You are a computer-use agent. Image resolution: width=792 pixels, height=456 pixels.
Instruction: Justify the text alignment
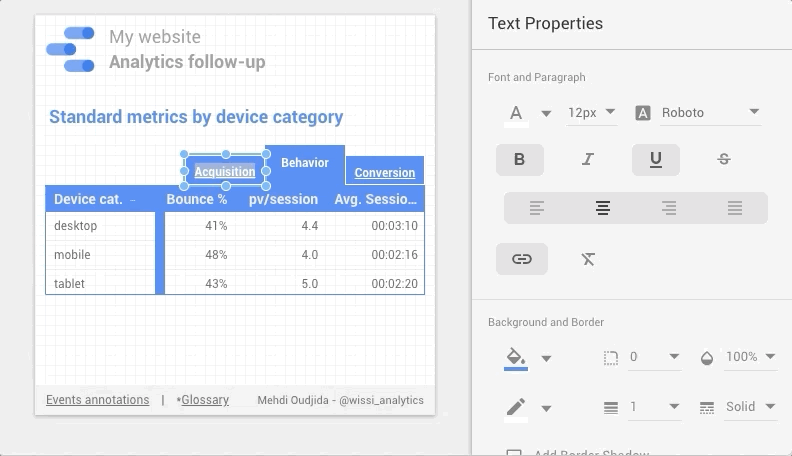click(x=735, y=208)
